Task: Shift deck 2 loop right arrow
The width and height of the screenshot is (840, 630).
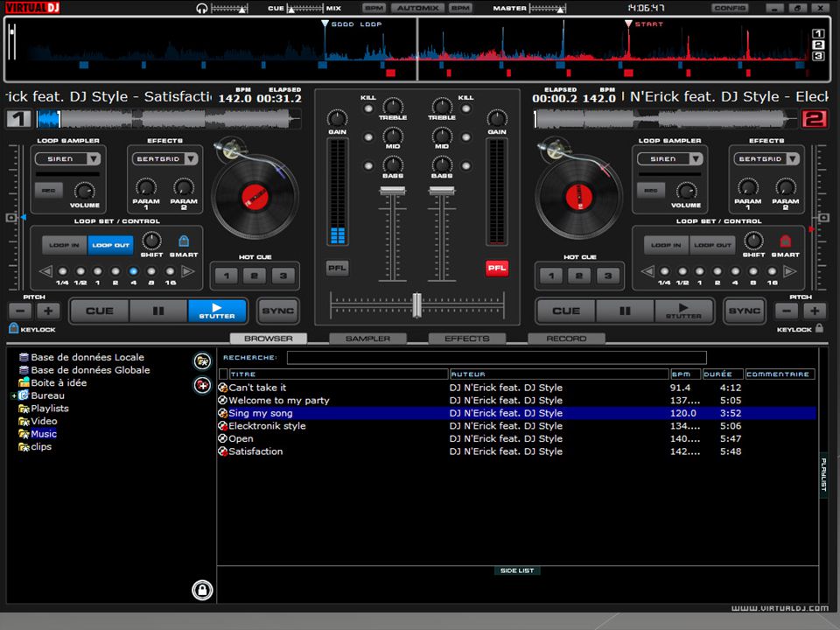Action: click(789, 271)
